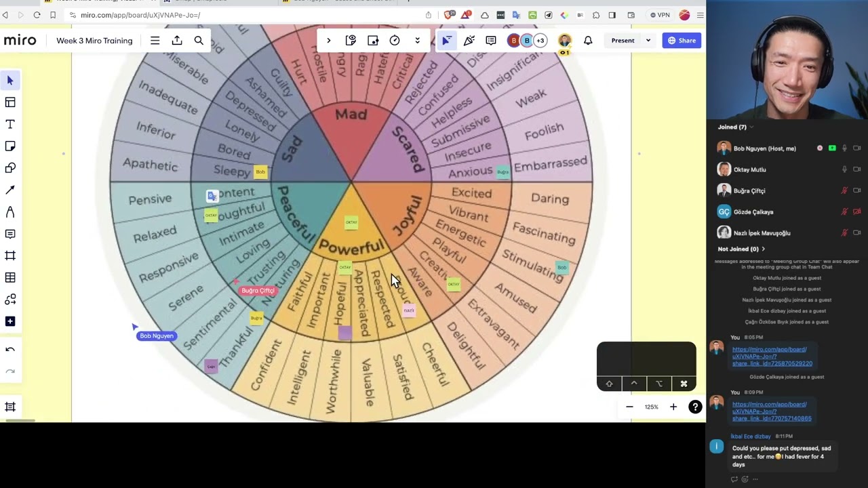Toggle Gözde Çalkaya's crossed-out camera
Image resolution: width=868 pixels, height=488 pixels.
click(x=857, y=211)
